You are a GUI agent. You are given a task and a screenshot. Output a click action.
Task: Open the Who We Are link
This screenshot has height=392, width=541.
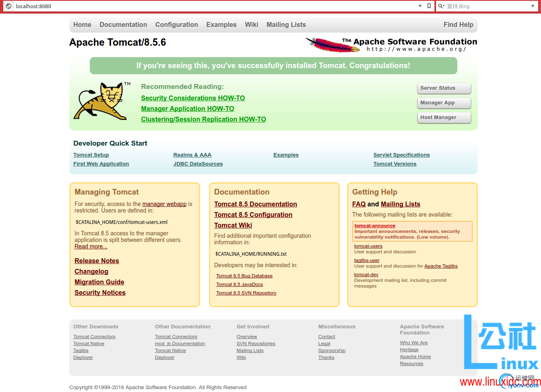click(414, 343)
